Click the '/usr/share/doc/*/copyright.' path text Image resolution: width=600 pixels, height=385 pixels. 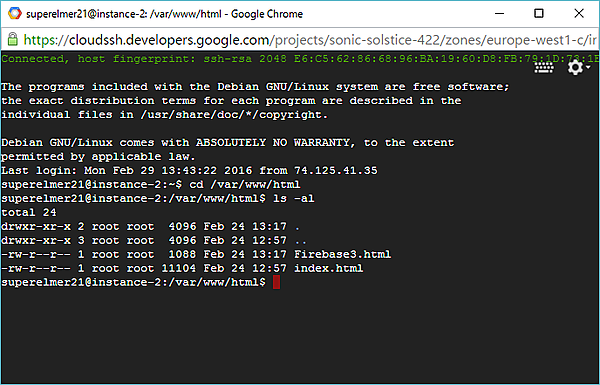pos(234,115)
